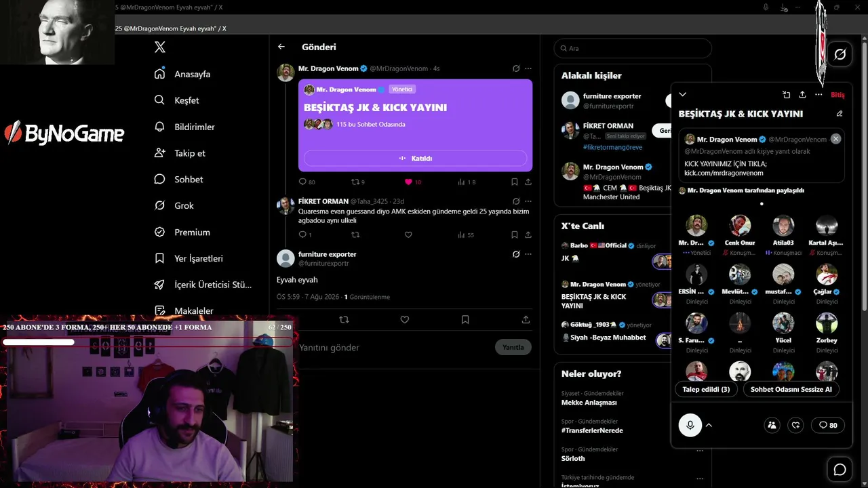Bookmark the Mr. Dragon Venom post
This screenshot has height=488, width=868.
[515, 182]
